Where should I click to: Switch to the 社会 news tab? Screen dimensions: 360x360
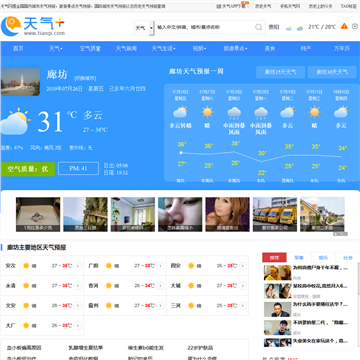348,257
